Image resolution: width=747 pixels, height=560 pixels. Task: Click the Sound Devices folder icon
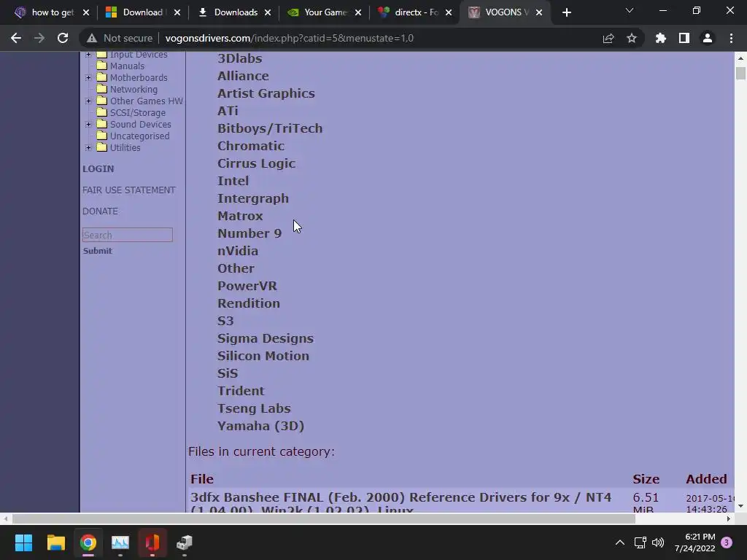tap(102, 124)
